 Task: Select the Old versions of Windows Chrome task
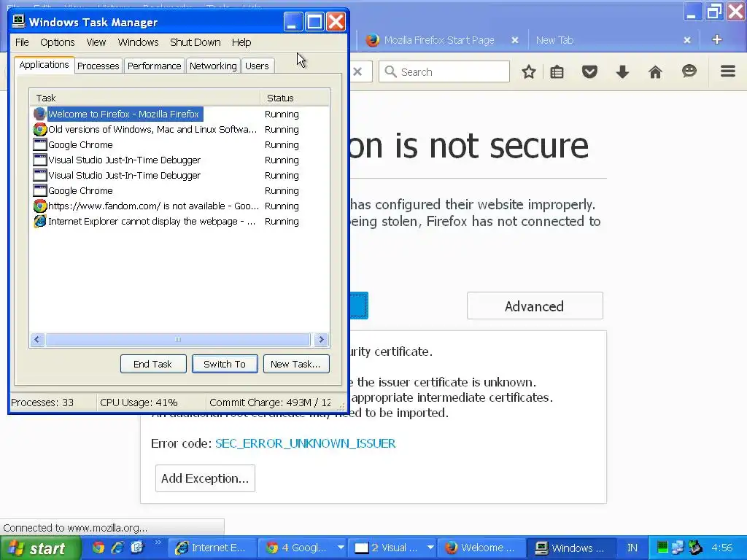point(179,130)
